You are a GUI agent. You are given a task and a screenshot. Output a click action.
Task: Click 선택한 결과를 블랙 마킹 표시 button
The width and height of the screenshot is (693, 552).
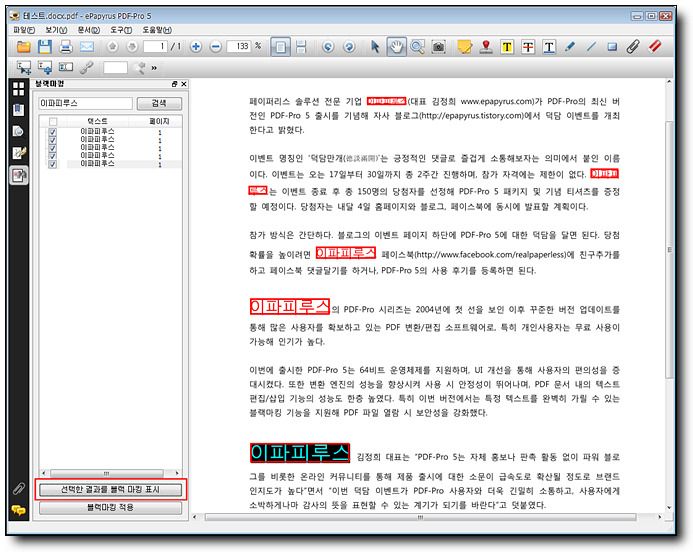click(x=110, y=490)
